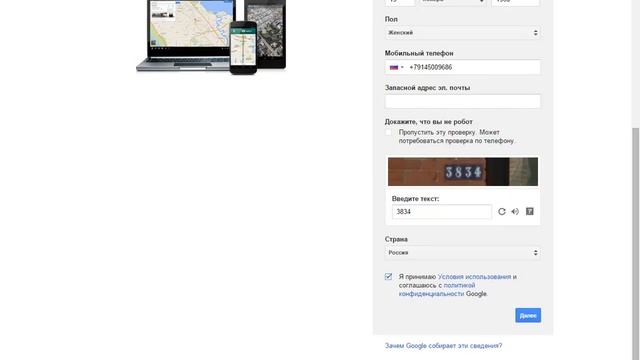This screenshot has width=640, height=360.
Task: Open the Пол gender dropdown
Action: [462, 33]
